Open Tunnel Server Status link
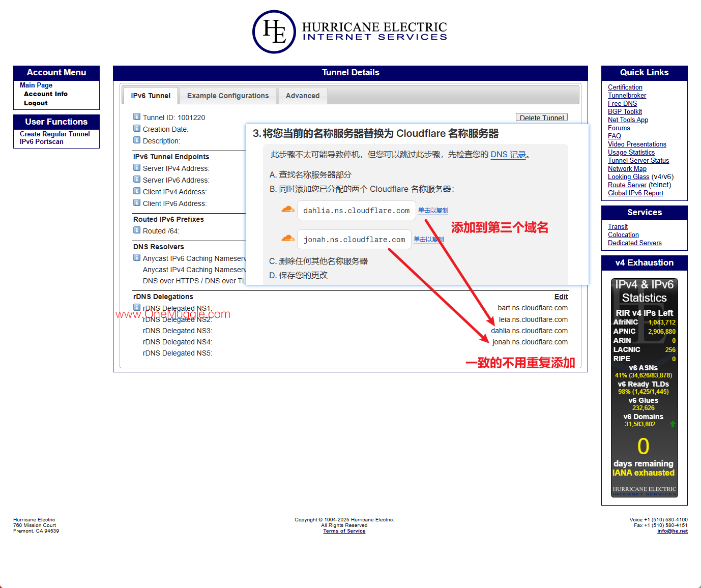 (638, 161)
